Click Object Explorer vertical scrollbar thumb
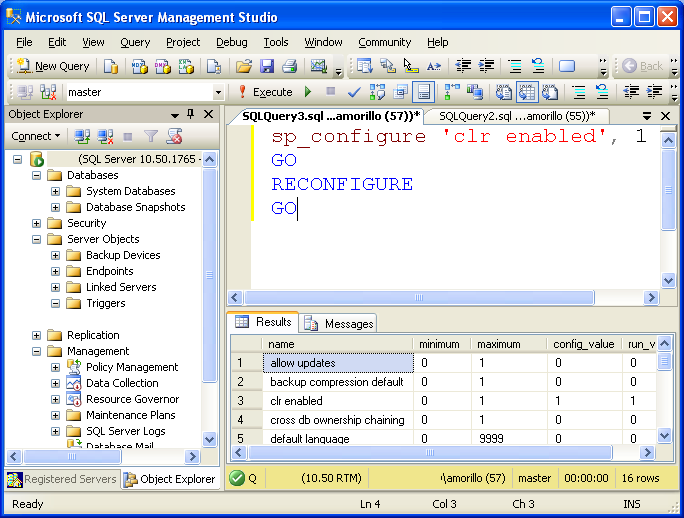This screenshot has height=518, width=684. pyautogui.click(x=209, y=275)
